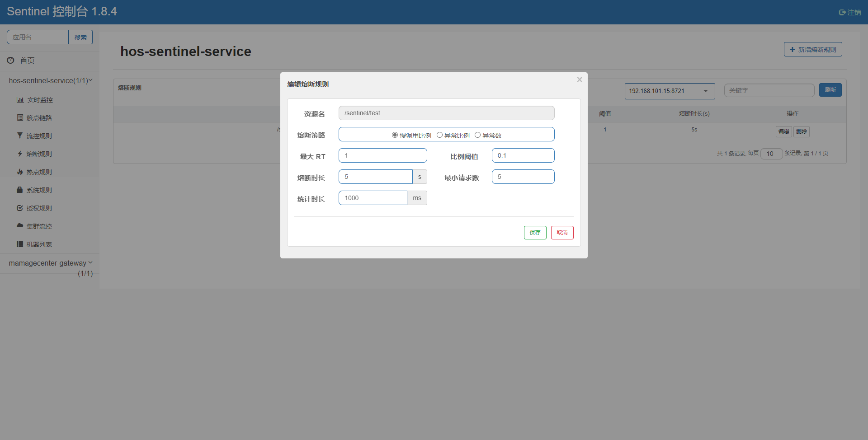Click the lock icon next to 系统规则
This screenshot has width=868, height=440.
click(20, 190)
